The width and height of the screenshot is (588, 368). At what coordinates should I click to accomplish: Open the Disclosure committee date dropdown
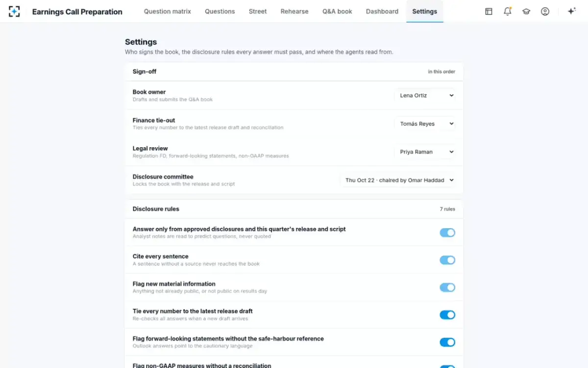(398, 180)
